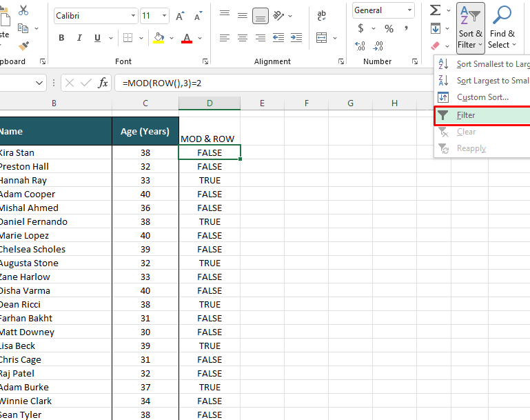530x420 pixels.
Task: Click Merge & Center icon
Action: tap(321, 38)
